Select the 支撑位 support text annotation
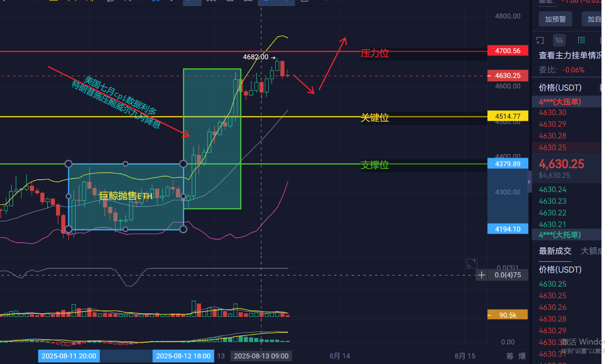 (375, 165)
